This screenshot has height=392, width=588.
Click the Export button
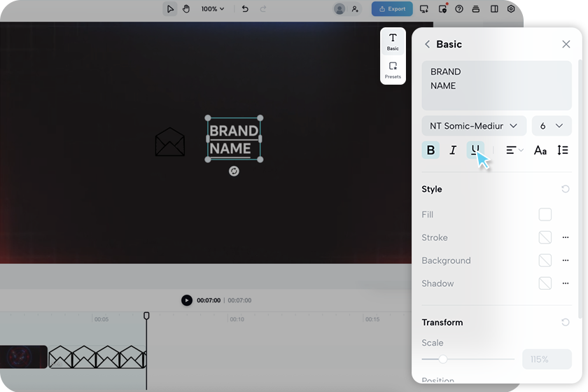click(392, 8)
